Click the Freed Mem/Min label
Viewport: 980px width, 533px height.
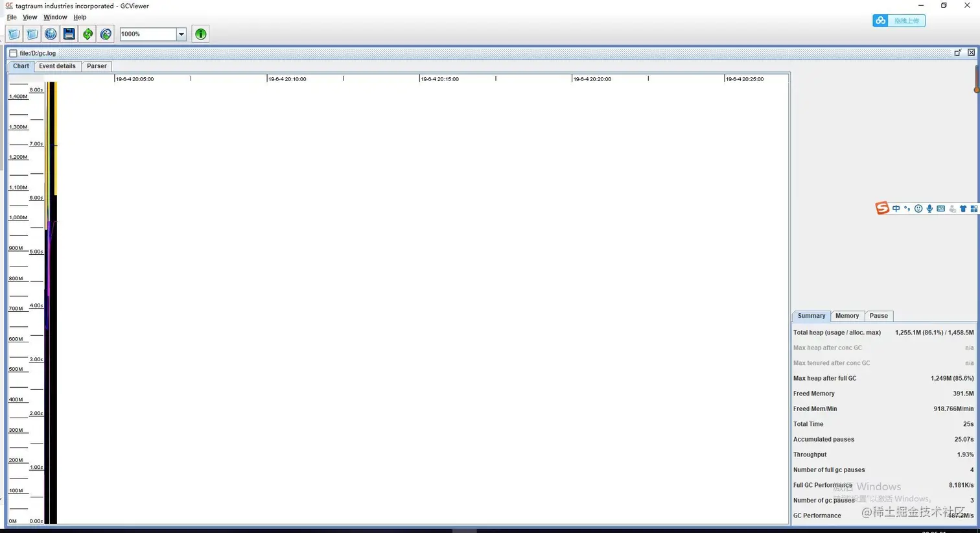pos(815,409)
